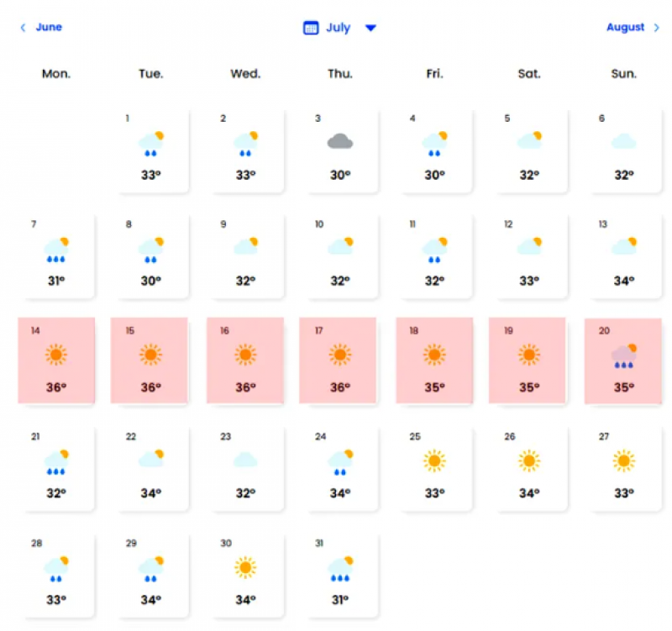Click the calendar icon beside July

pyautogui.click(x=311, y=28)
